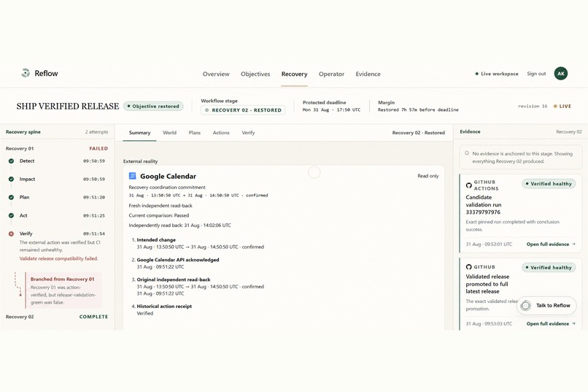Screen dimensions: 588x392
Task: Click the revision 16 label
Action: 533,106
